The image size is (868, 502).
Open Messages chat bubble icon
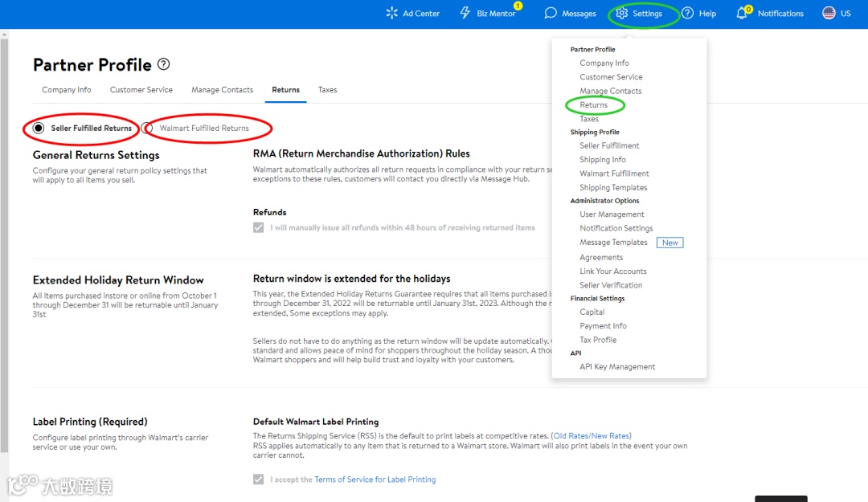pos(551,13)
